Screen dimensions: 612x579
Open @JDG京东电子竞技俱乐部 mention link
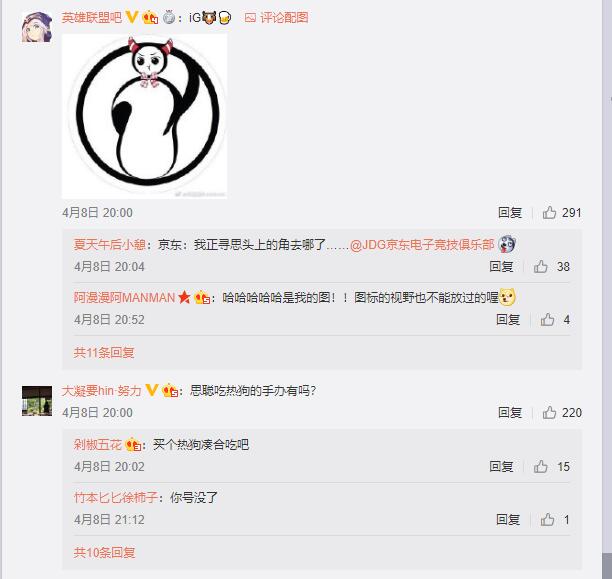422,245
